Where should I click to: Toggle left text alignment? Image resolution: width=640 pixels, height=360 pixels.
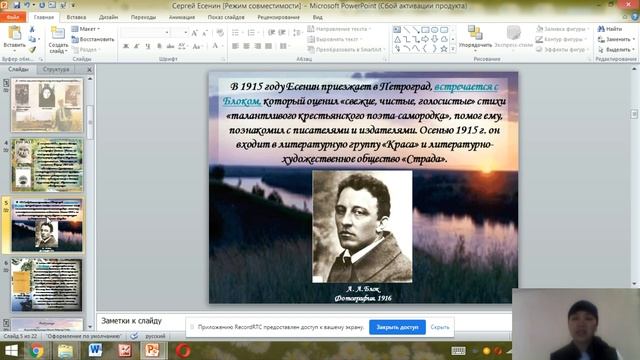pyautogui.click(x=236, y=46)
